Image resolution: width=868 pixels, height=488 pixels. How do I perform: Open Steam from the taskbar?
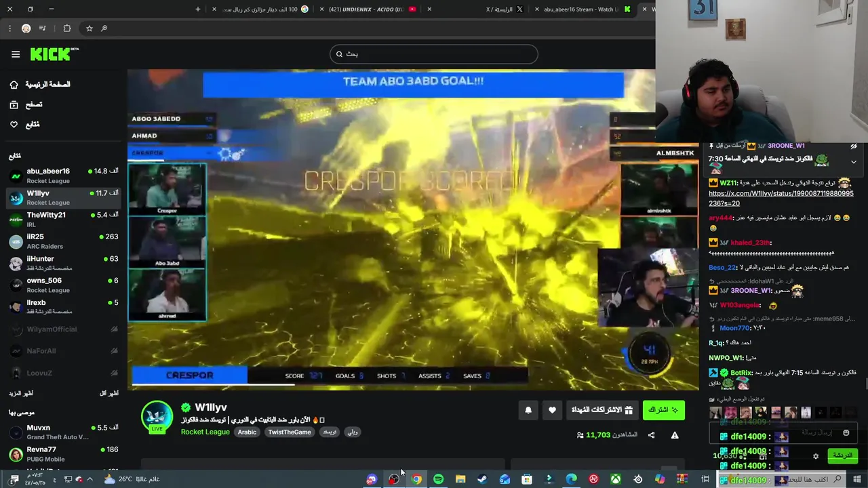pos(482,479)
